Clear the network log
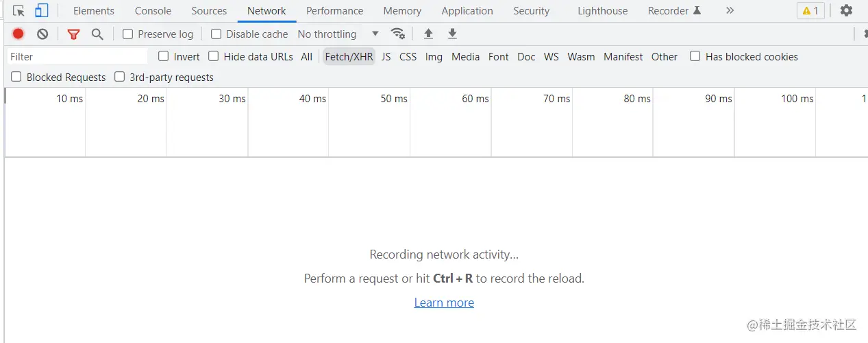The height and width of the screenshot is (343, 868). click(42, 34)
